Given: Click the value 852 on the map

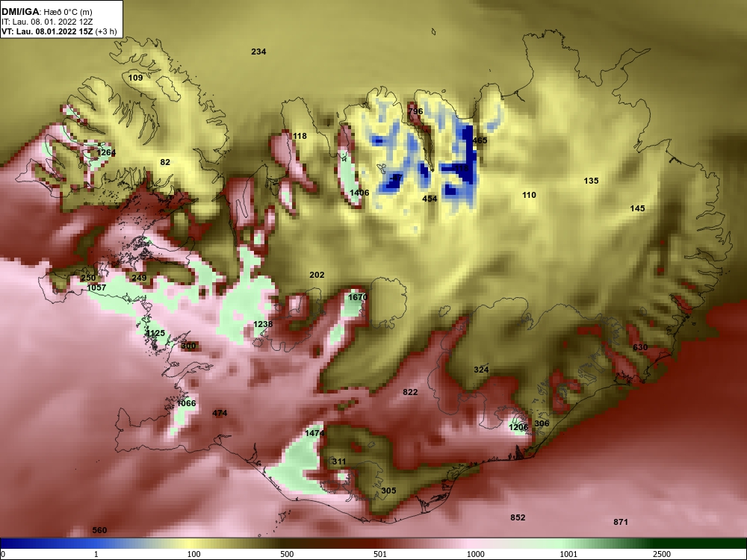Looking at the screenshot, I should [x=518, y=517].
